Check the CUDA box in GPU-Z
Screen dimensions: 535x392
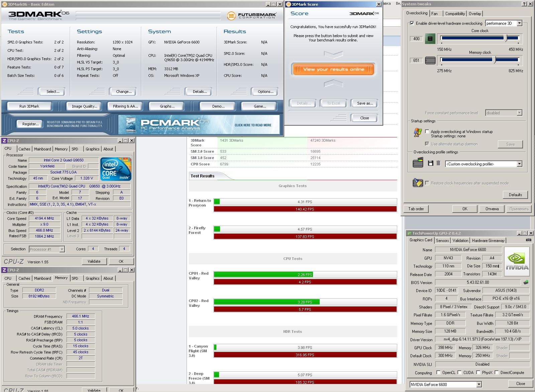(460, 373)
